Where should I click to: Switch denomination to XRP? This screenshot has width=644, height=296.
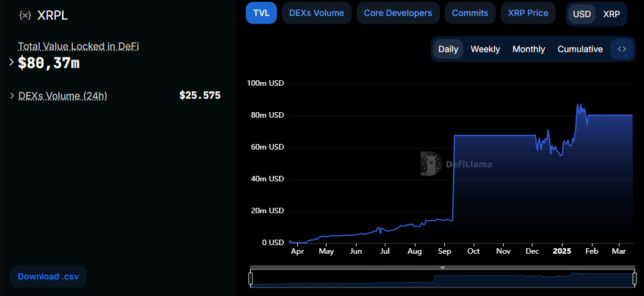pos(612,14)
